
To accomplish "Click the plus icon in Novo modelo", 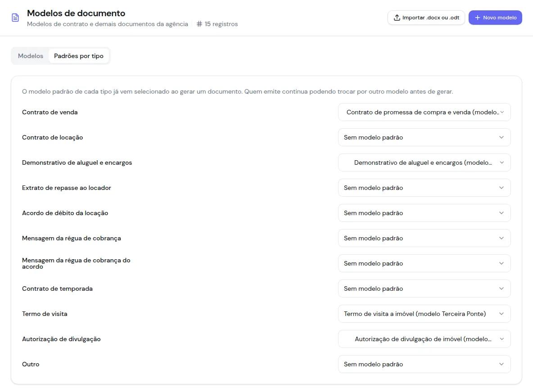I will 477,18.
